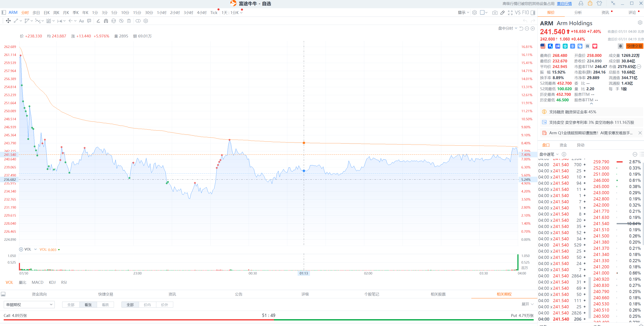644x326 pixels.
Task: Open the 盘中分时 session dropdown
Action: coord(507,28)
